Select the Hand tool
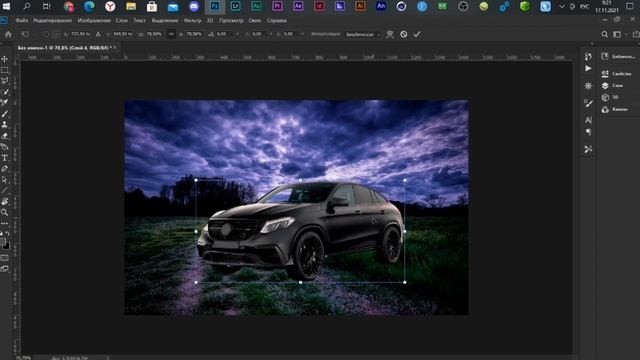640x360 pixels. pyautogui.click(x=4, y=202)
